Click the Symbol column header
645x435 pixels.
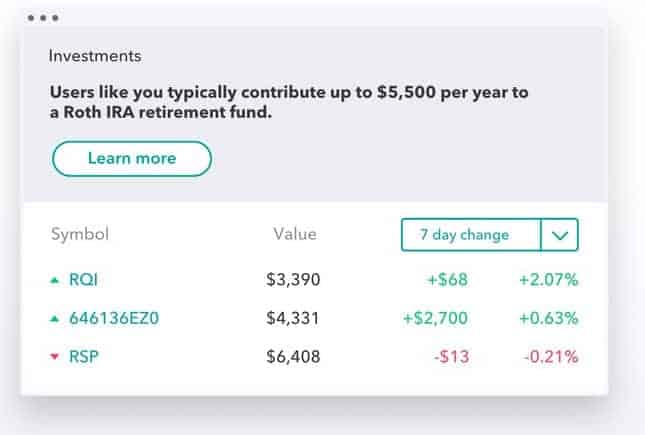80,234
